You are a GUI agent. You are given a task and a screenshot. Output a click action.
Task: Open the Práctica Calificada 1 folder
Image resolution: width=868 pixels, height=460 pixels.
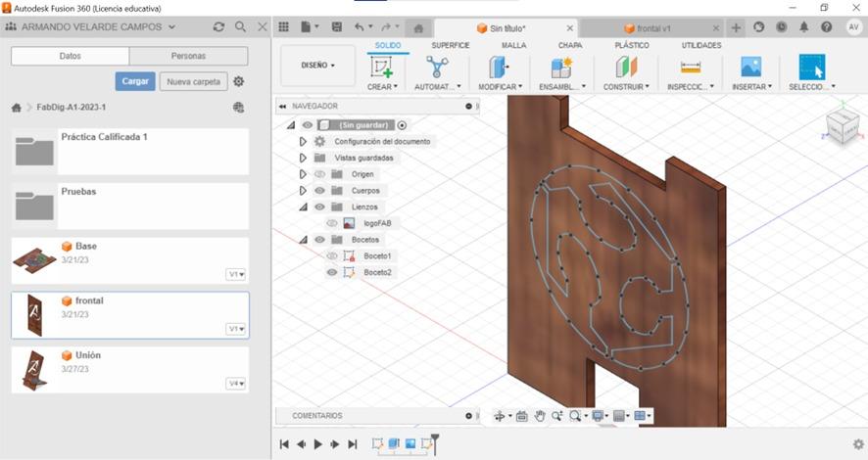click(130, 152)
